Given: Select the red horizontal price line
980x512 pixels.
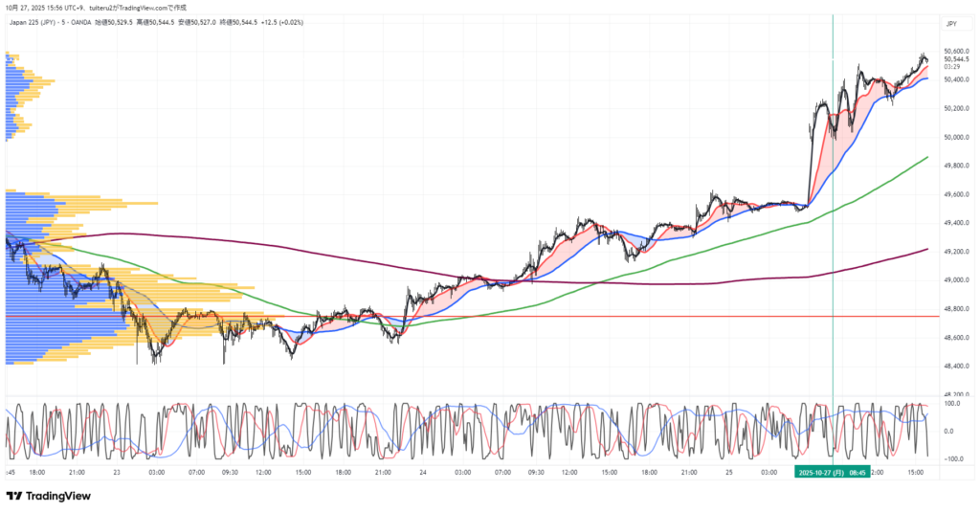Looking at the screenshot, I should coord(574,316).
